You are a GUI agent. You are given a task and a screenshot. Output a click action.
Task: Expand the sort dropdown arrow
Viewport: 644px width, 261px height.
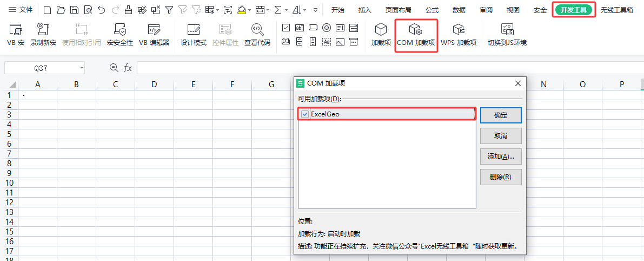306,10
